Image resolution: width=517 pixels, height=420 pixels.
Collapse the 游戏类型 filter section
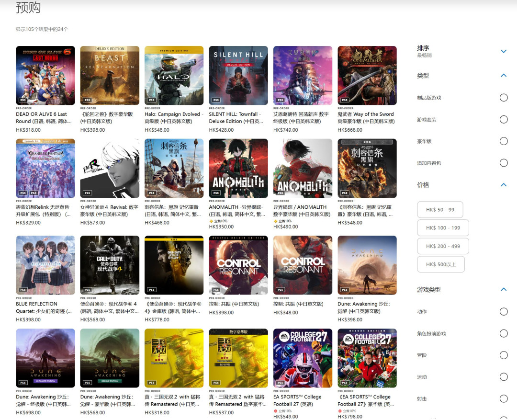[504, 289]
